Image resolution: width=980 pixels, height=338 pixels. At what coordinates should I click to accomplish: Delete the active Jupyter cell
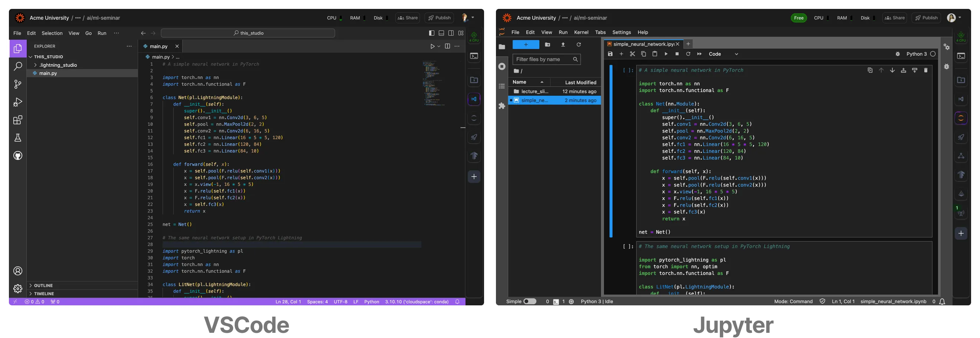click(925, 70)
